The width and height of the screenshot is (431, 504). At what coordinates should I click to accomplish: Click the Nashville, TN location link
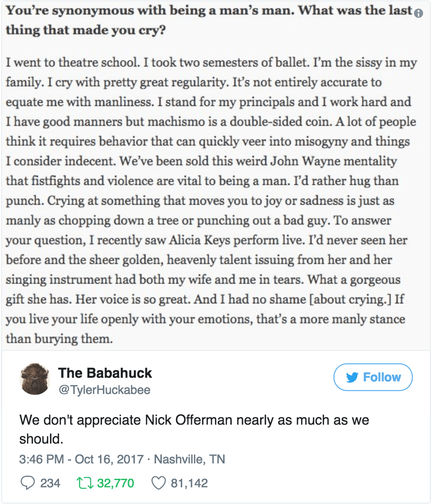pyautogui.click(x=189, y=459)
